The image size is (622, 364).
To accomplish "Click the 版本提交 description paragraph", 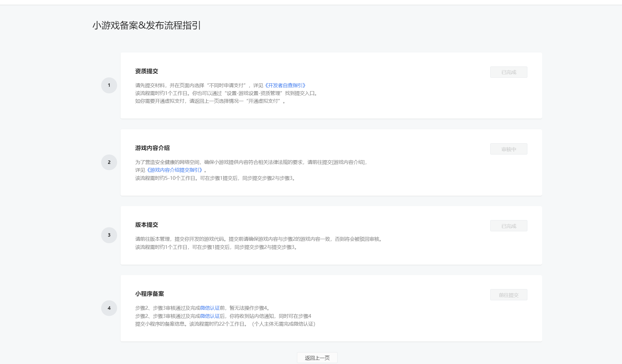I will pyautogui.click(x=259, y=243).
